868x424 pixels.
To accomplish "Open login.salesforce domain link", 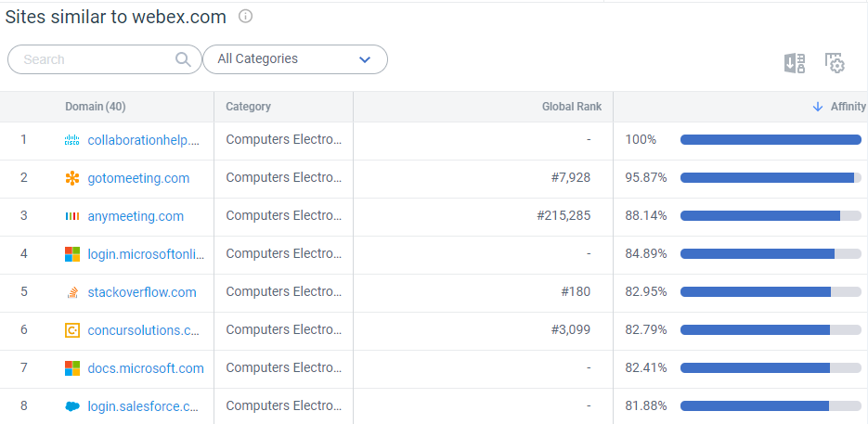I will click(x=143, y=406).
